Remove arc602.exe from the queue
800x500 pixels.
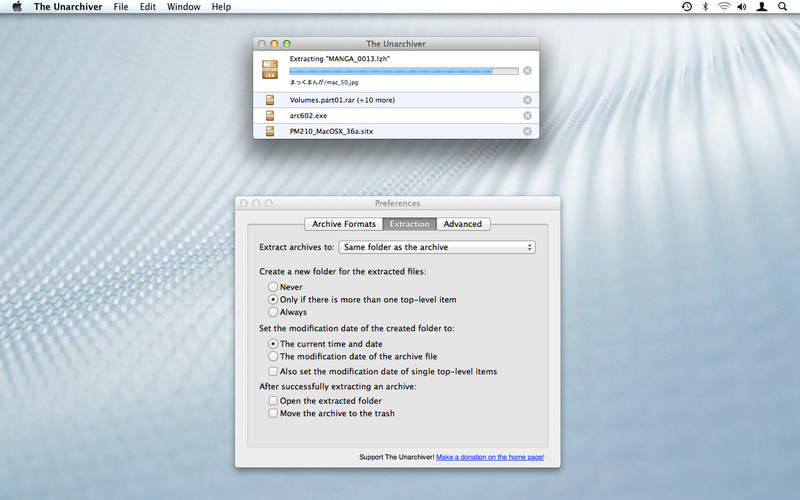point(527,115)
